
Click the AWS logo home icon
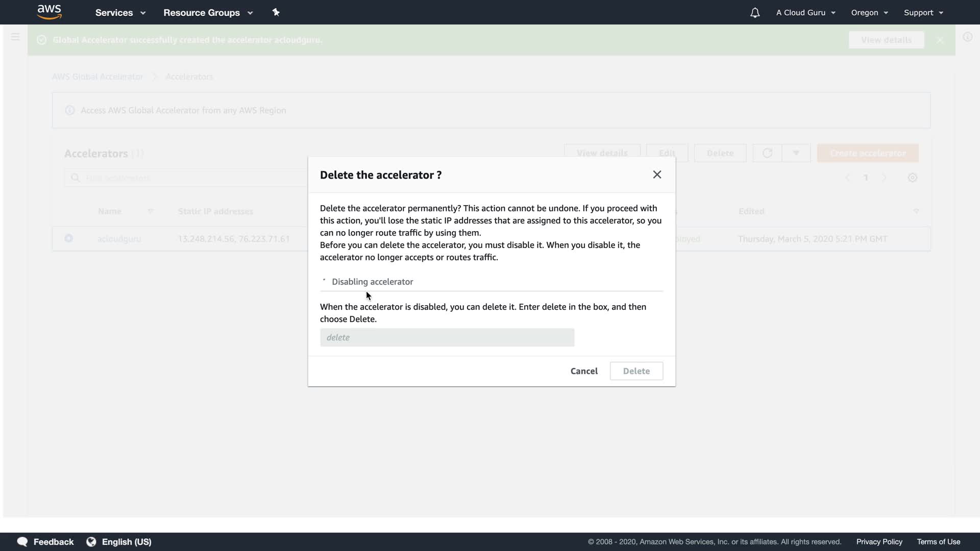[50, 12]
